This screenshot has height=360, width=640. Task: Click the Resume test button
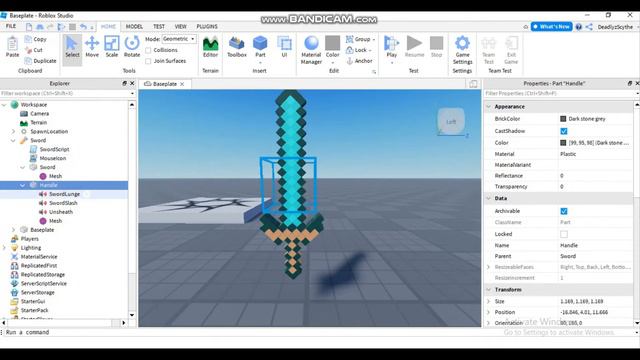click(414, 47)
